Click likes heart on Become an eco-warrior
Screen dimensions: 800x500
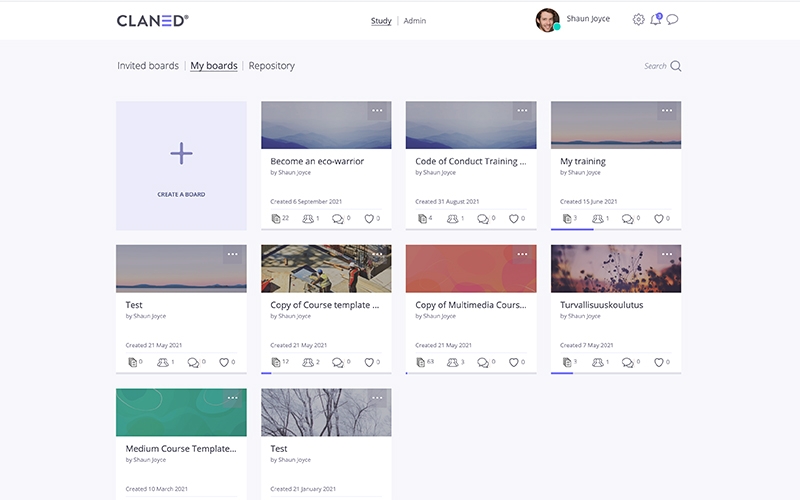[370, 218]
